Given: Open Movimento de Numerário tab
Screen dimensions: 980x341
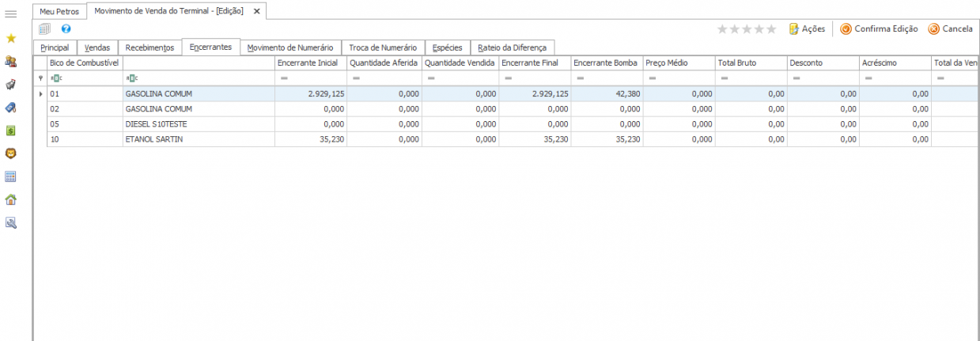Looking at the screenshot, I should tap(290, 47).
